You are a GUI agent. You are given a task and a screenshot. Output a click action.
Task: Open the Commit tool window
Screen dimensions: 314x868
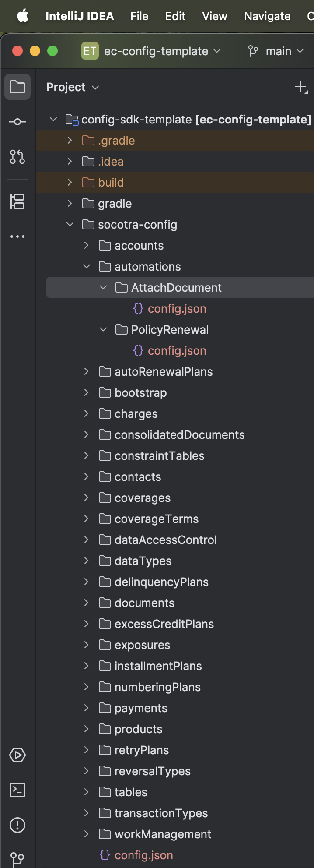17,122
